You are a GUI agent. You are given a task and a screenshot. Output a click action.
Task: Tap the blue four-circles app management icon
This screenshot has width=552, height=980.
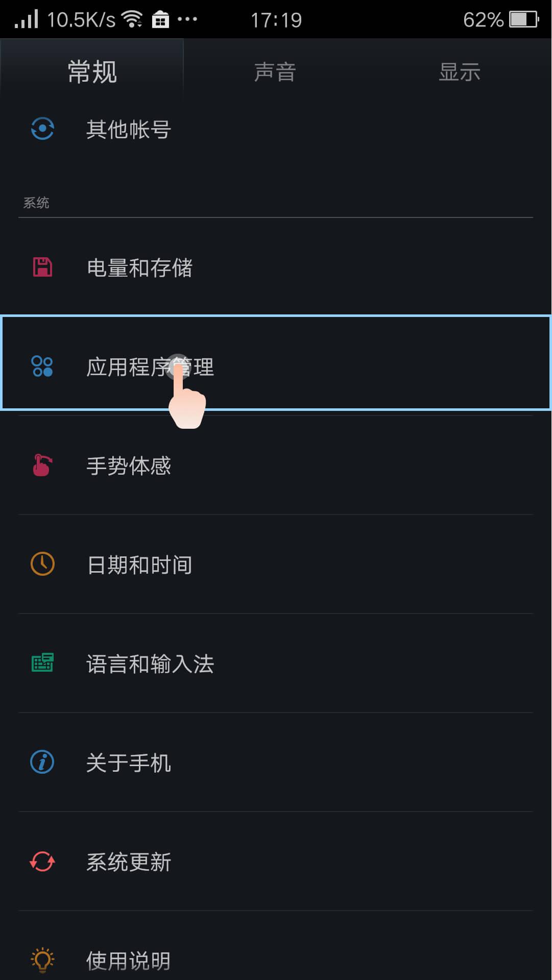point(42,366)
